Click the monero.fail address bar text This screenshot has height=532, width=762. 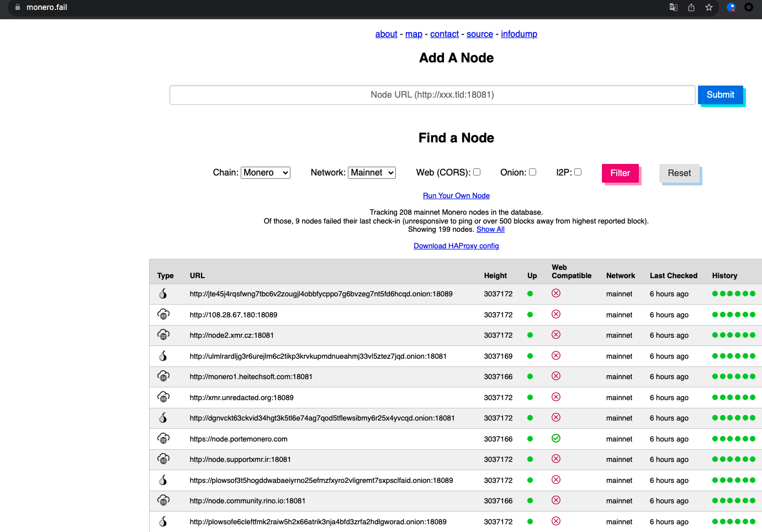coord(47,7)
